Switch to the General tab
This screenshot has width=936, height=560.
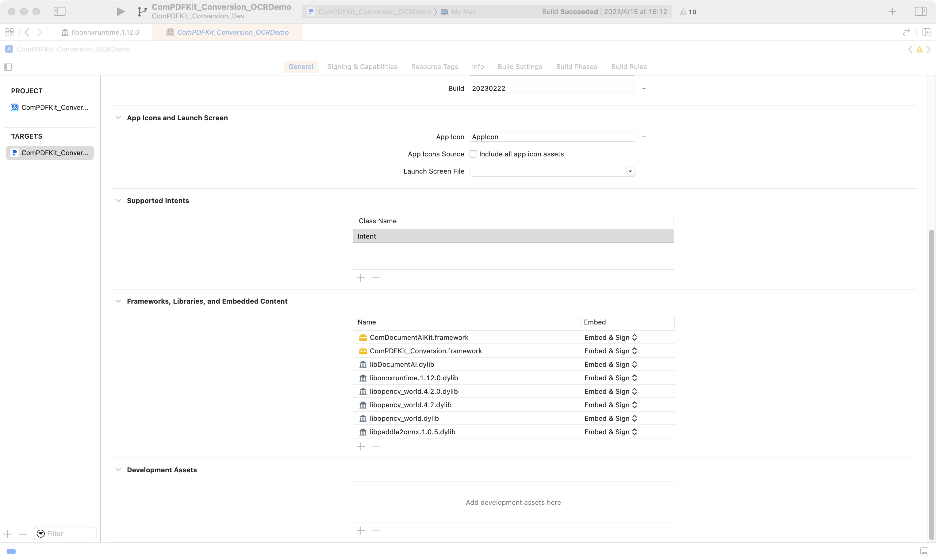(x=301, y=67)
